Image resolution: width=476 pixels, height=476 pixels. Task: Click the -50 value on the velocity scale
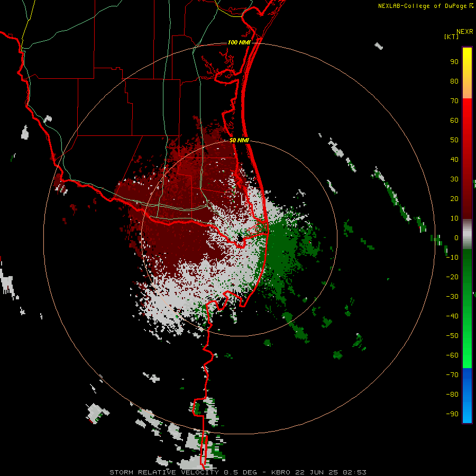tap(452, 336)
